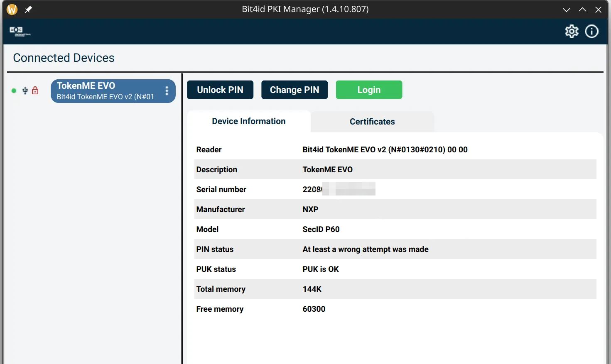Close the Bit4id PKI Manager window
Screen dimensions: 611x364
pyautogui.click(x=598, y=10)
